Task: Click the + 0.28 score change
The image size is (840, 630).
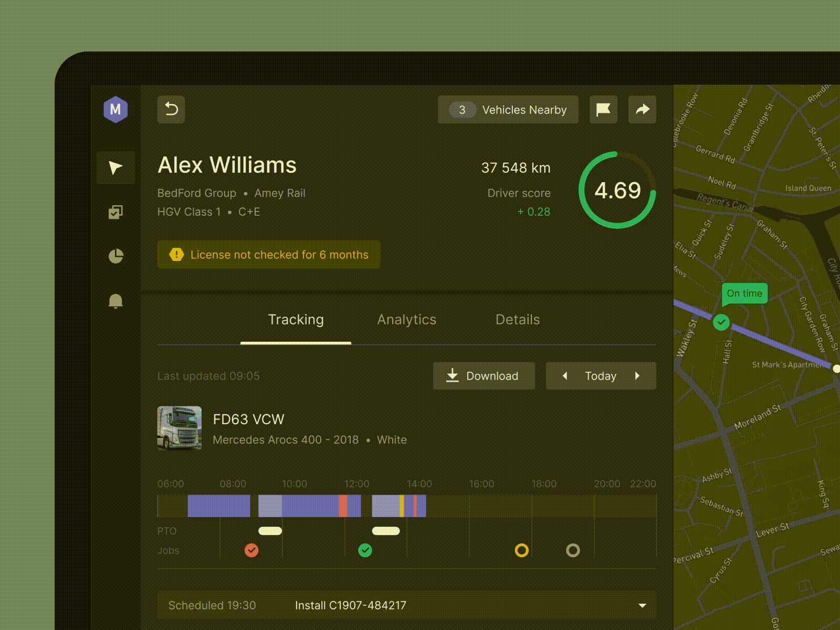Action: [534, 212]
